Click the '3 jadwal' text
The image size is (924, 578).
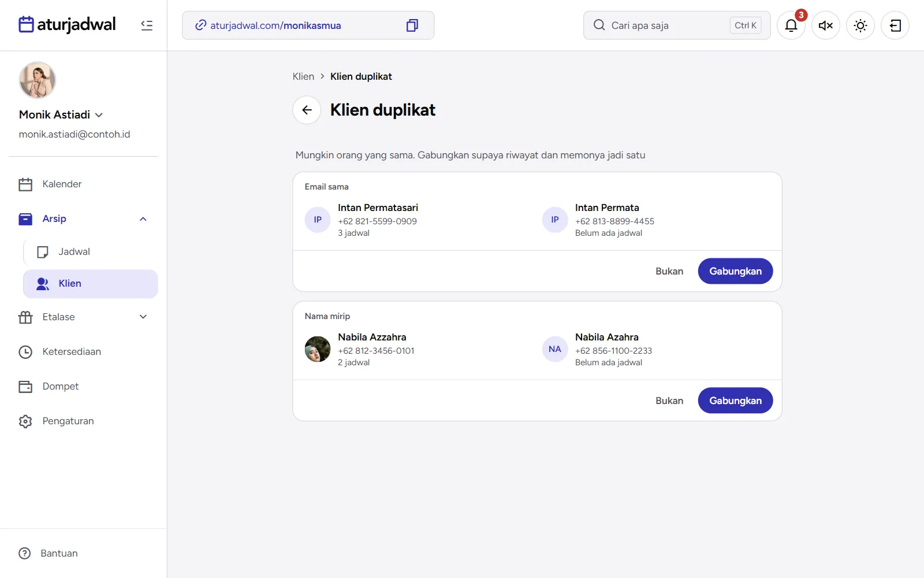click(353, 233)
